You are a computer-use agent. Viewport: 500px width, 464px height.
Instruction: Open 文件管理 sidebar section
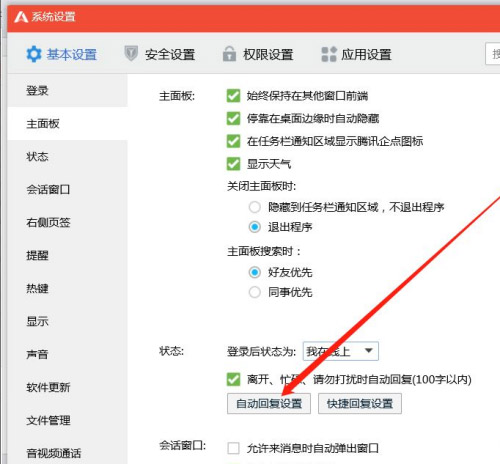click(67, 420)
